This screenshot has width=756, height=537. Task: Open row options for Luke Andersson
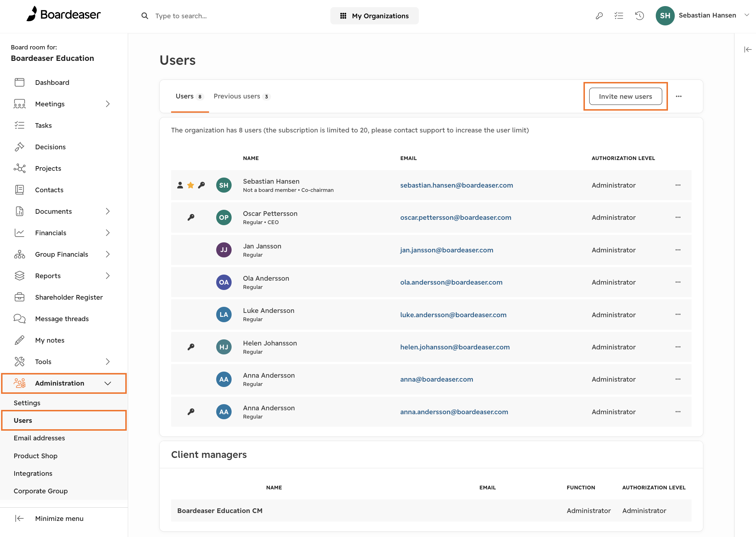coord(678,314)
